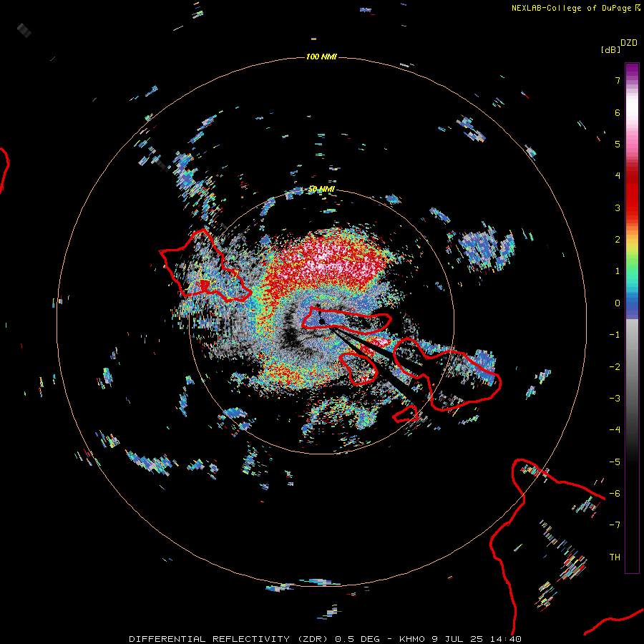Click the "DZD" label above the color scale
Image resolution: width=644 pixels, height=644 pixels.
tap(629, 43)
